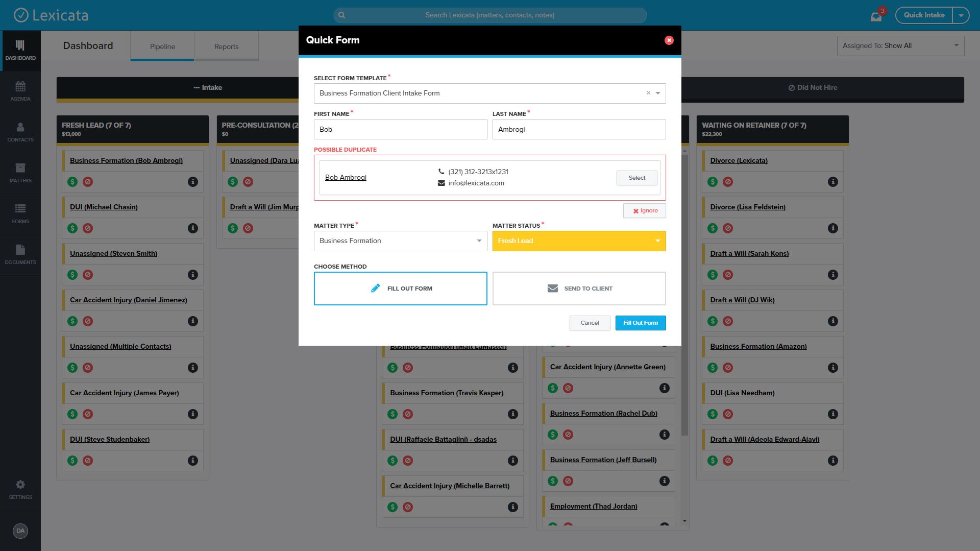
Task: Click the column scrollbar down arrow
Action: [684, 521]
